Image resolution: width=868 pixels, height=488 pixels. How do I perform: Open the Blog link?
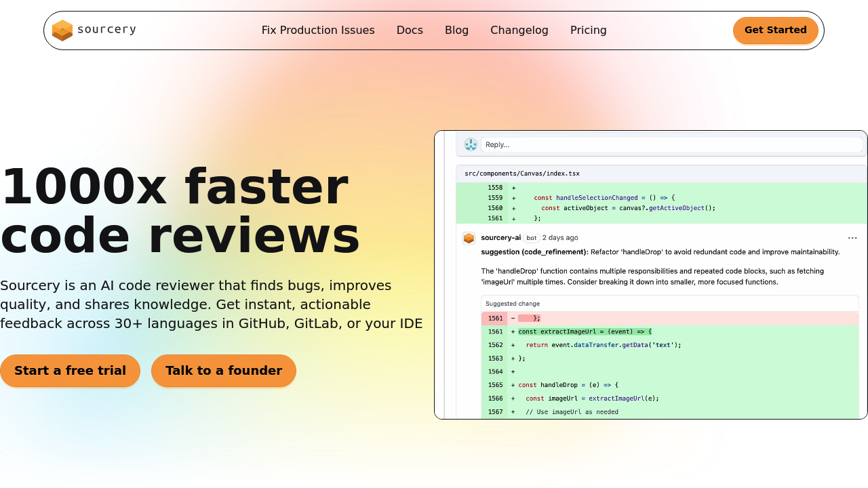(456, 30)
